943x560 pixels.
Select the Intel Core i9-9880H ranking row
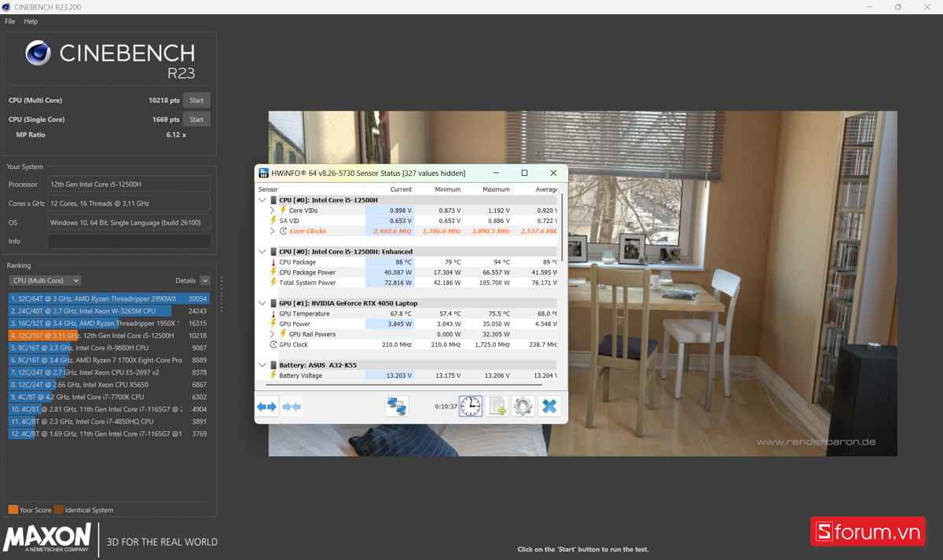(x=108, y=348)
